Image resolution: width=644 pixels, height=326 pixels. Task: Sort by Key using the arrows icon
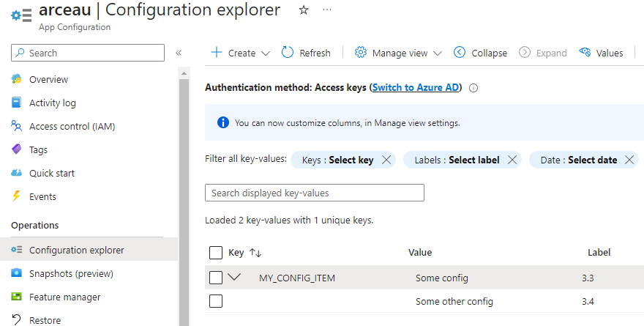[255, 253]
